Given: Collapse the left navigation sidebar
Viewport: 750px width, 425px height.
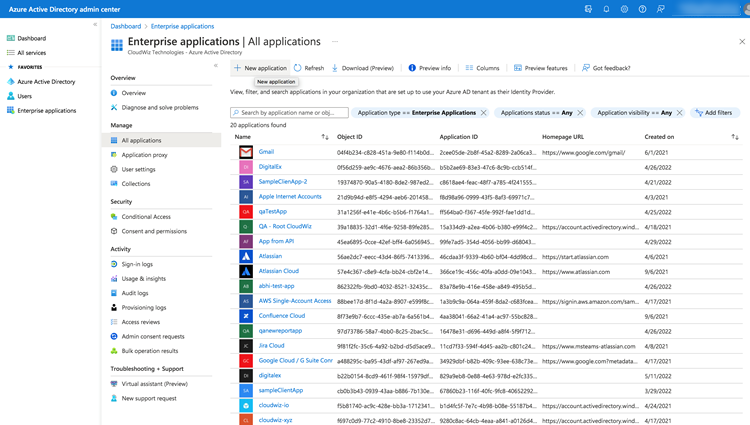Looking at the screenshot, I should pyautogui.click(x=95, y=24).
